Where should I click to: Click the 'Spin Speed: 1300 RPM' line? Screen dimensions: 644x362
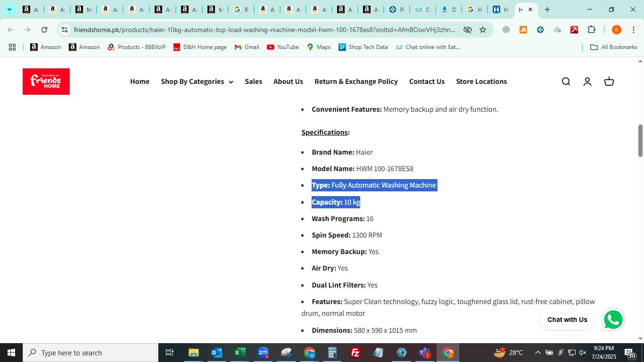tap(347, 235)
